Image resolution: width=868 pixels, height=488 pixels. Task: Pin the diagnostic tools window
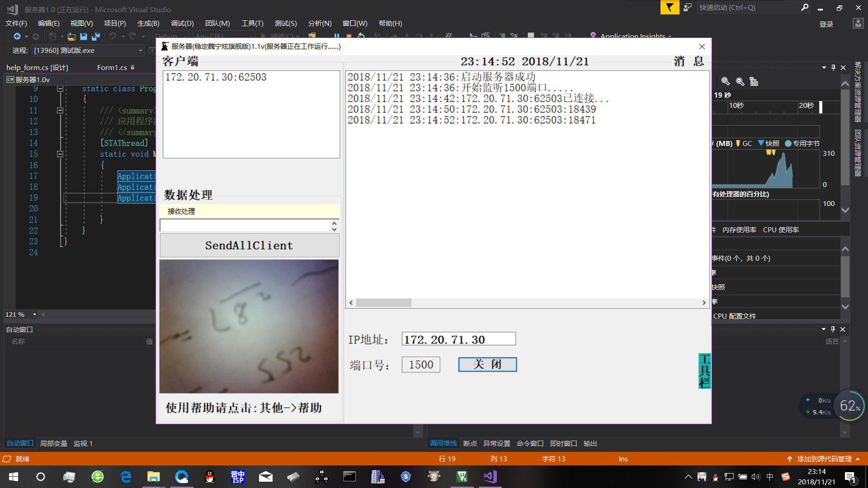[x=833, y=67]
